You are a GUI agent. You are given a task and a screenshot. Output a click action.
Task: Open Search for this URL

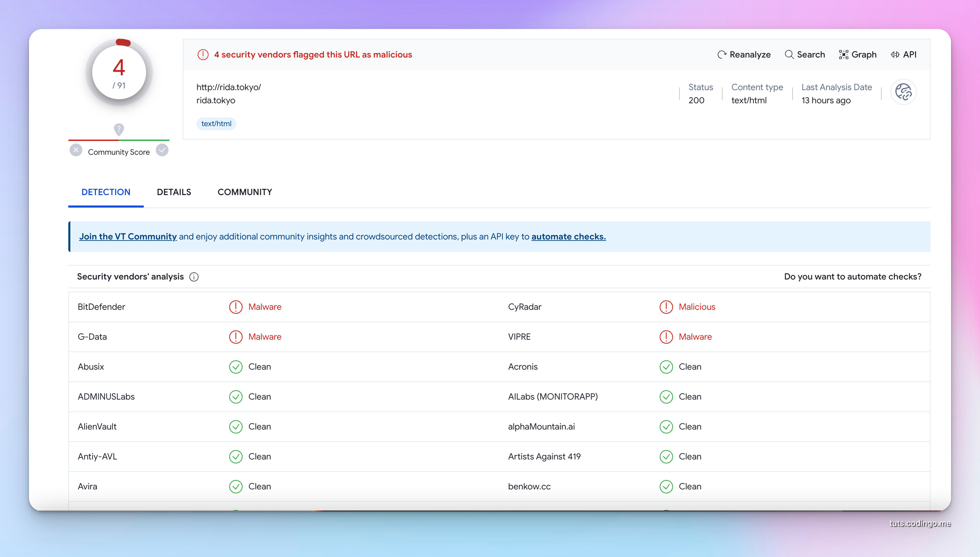pos(805,55)
